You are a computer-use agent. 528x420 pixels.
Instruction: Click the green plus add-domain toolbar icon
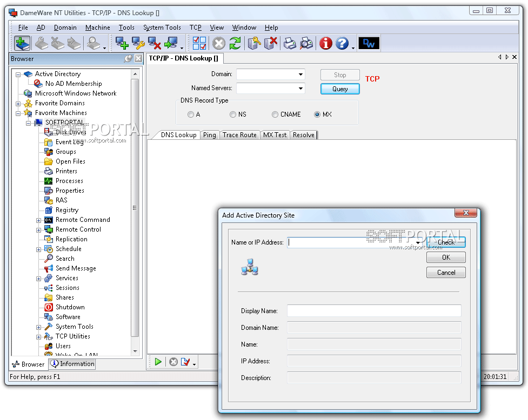[x=22, y=43]
